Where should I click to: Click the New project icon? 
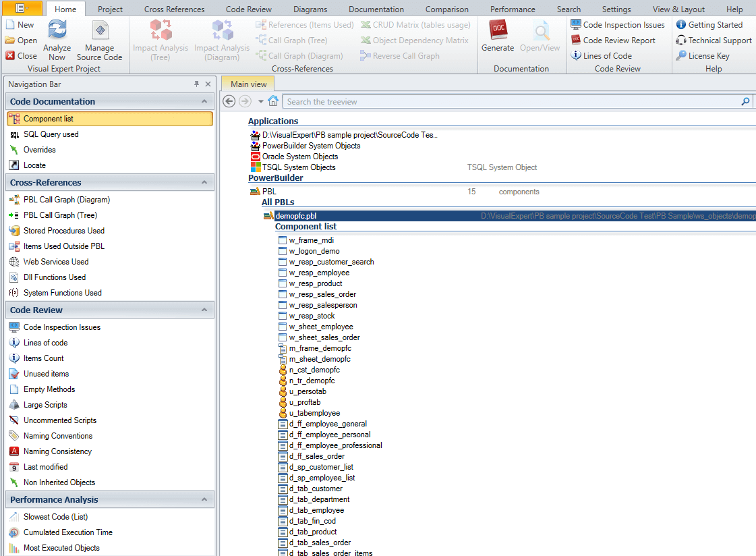(x=20, y=24)
